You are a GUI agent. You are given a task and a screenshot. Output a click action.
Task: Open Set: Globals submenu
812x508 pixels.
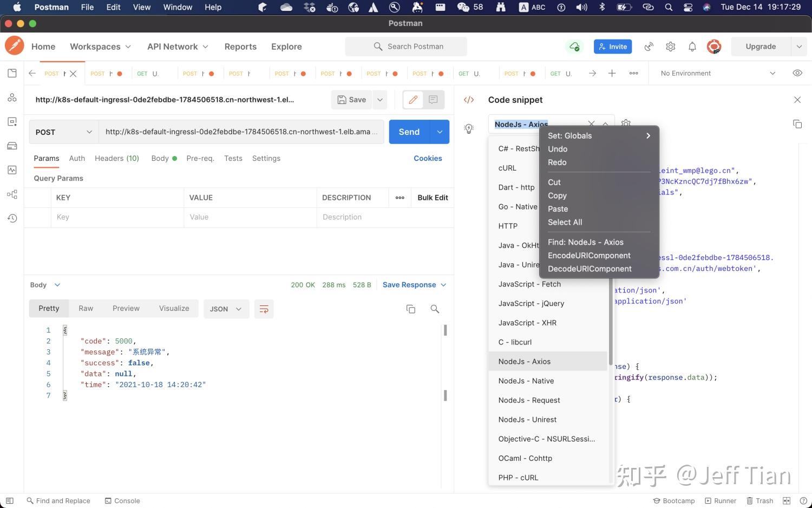[599, 136]
